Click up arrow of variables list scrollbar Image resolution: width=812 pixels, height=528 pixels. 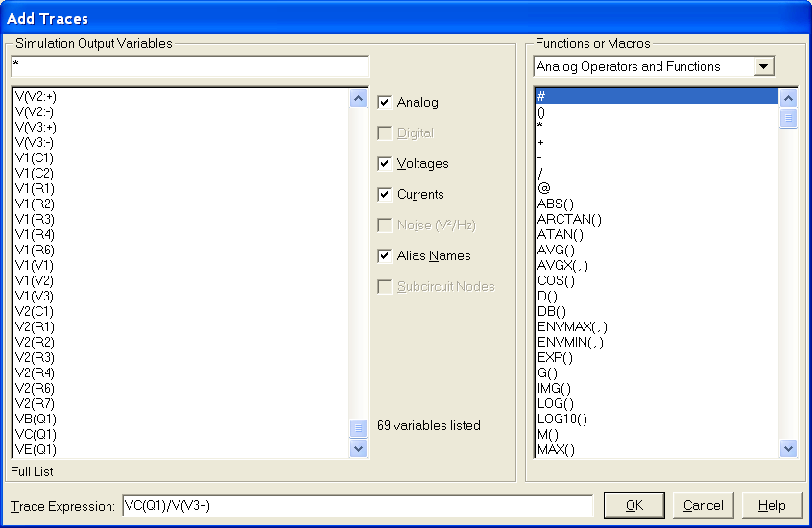359,98
